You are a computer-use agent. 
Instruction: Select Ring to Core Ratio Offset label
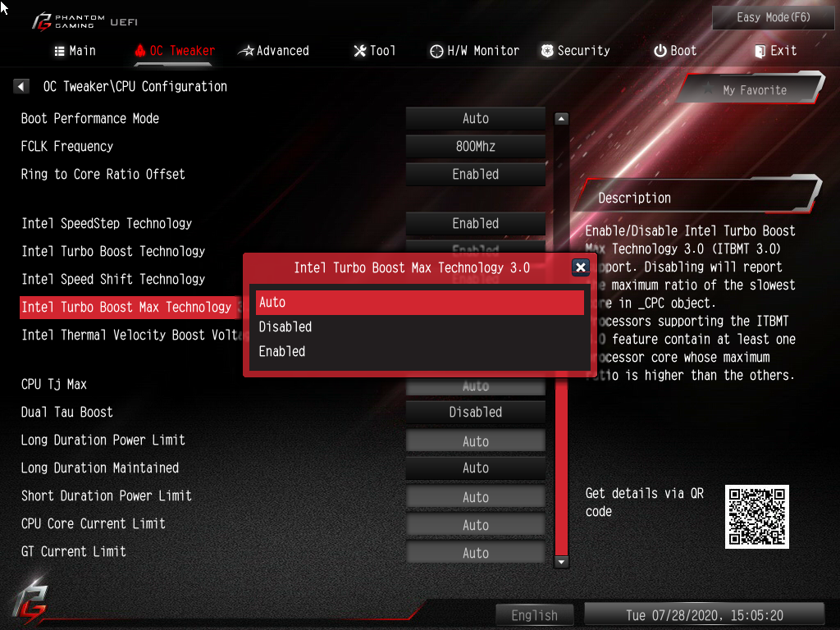[x=103, y=174]
